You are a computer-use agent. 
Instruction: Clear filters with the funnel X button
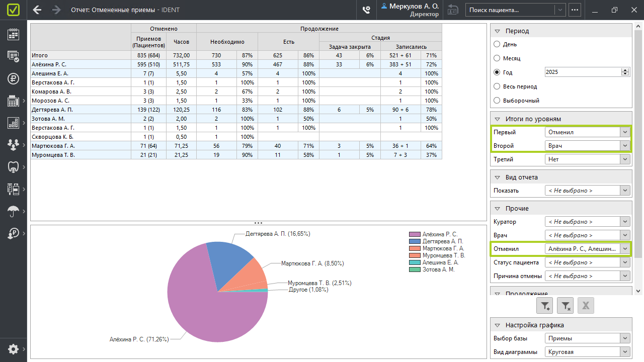point(566,305)
